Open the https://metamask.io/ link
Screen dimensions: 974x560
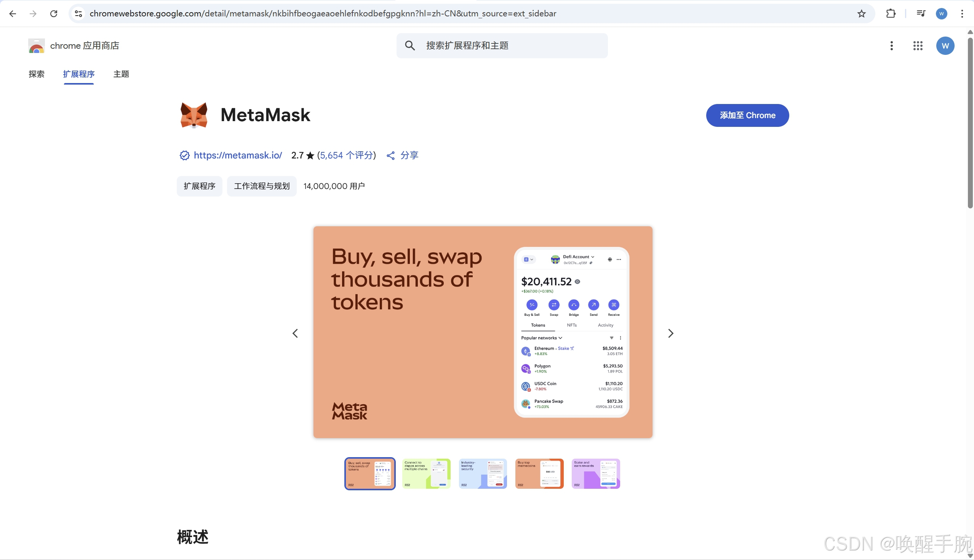click(x=238, y=155)
